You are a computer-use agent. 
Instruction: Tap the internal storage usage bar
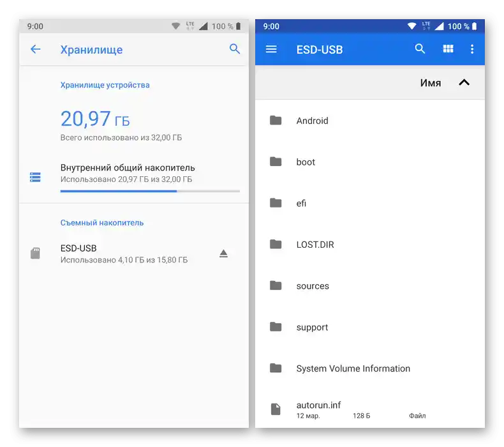point(150,191)
